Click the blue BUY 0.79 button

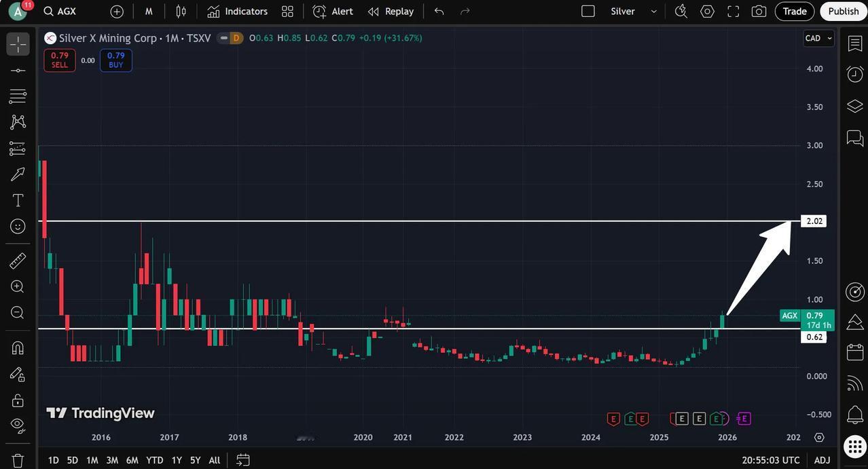tap(116, 60)
